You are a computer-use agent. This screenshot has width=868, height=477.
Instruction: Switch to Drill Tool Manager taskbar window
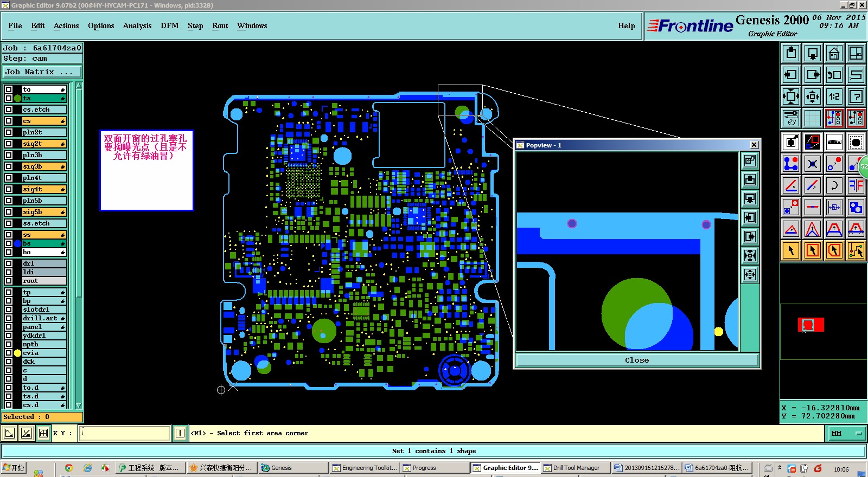pos(576,468)
